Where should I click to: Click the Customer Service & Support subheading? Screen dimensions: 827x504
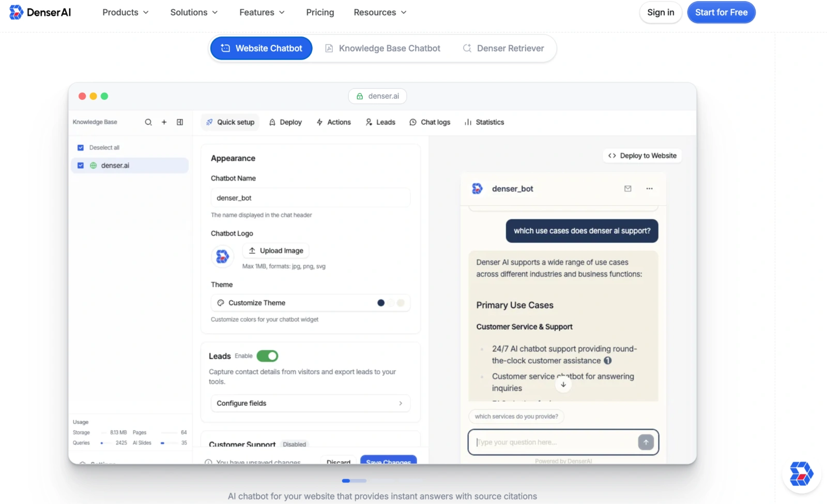(525, 327)
